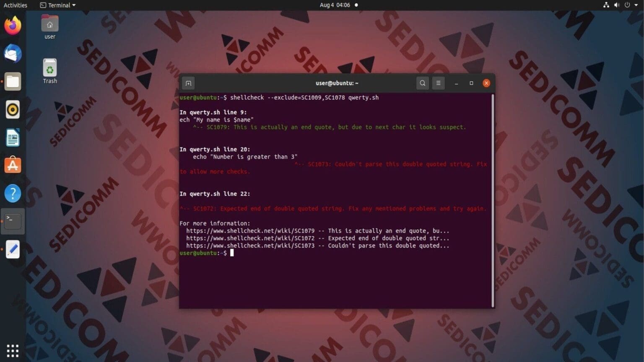
Task: Open the Help icon in dock
Action: coord(13,193)
